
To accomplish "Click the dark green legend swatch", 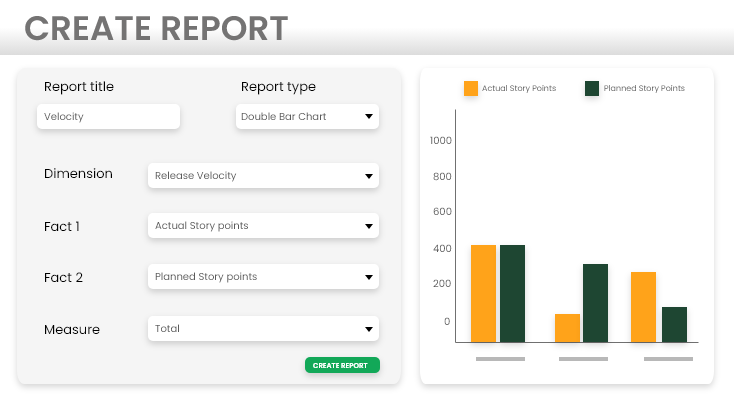I will click(x=591, y=88).
